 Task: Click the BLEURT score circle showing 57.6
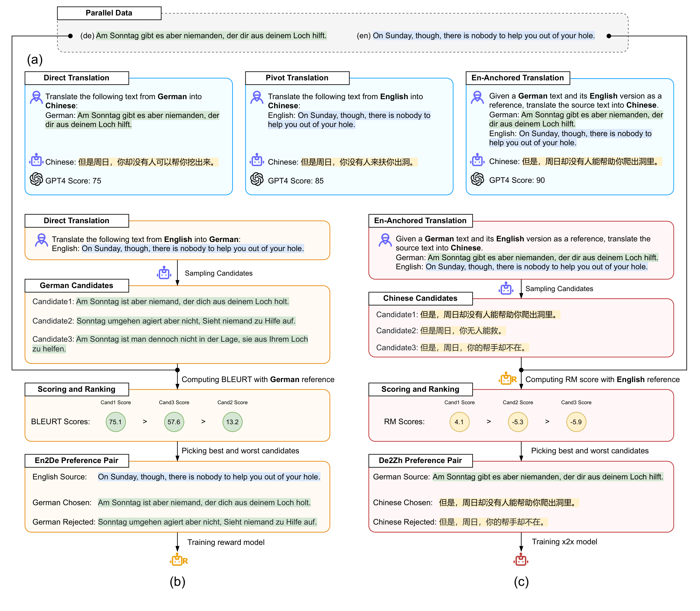[x=174, y=422]
